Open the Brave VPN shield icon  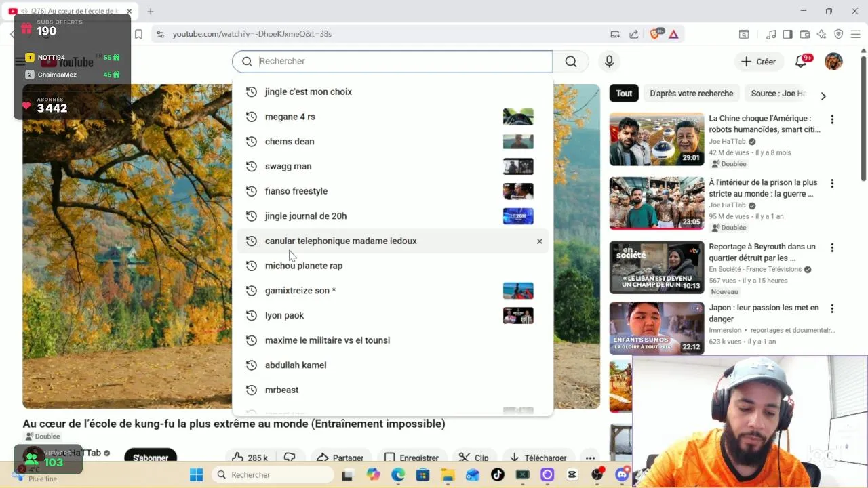838,34
